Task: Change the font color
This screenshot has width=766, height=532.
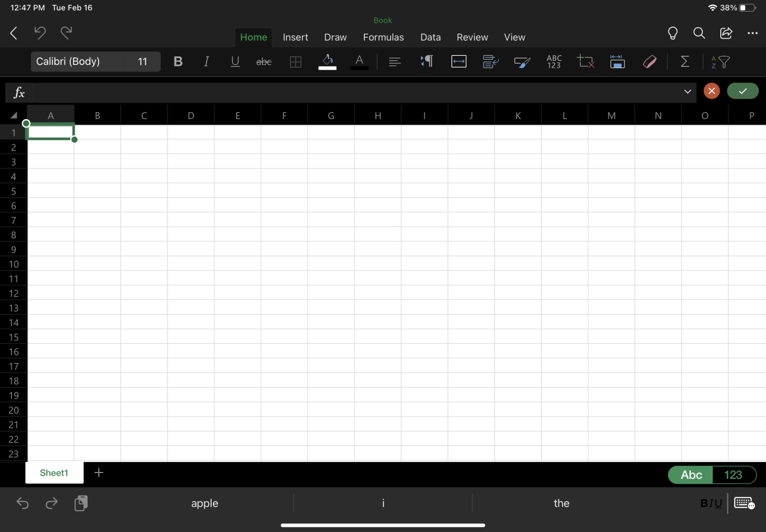Action: tap(360, 62)
